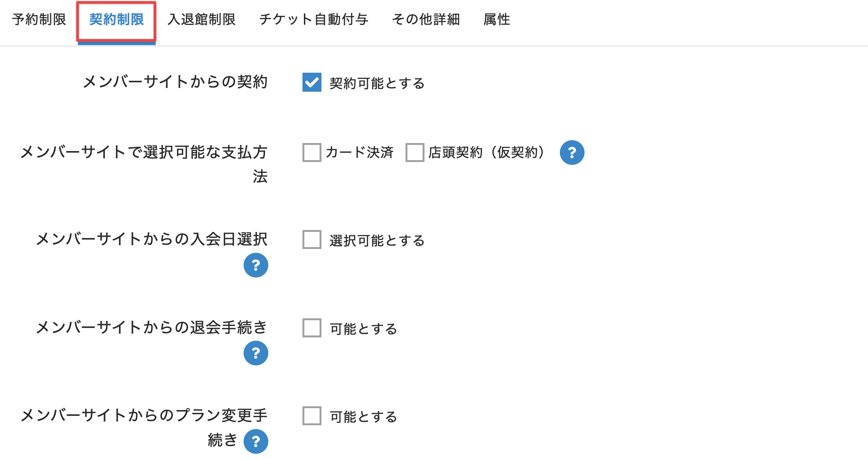Viewport: 868px width, 459px height.
Task: Check 可能とする for 退会手続き
Action: [312, 328]
